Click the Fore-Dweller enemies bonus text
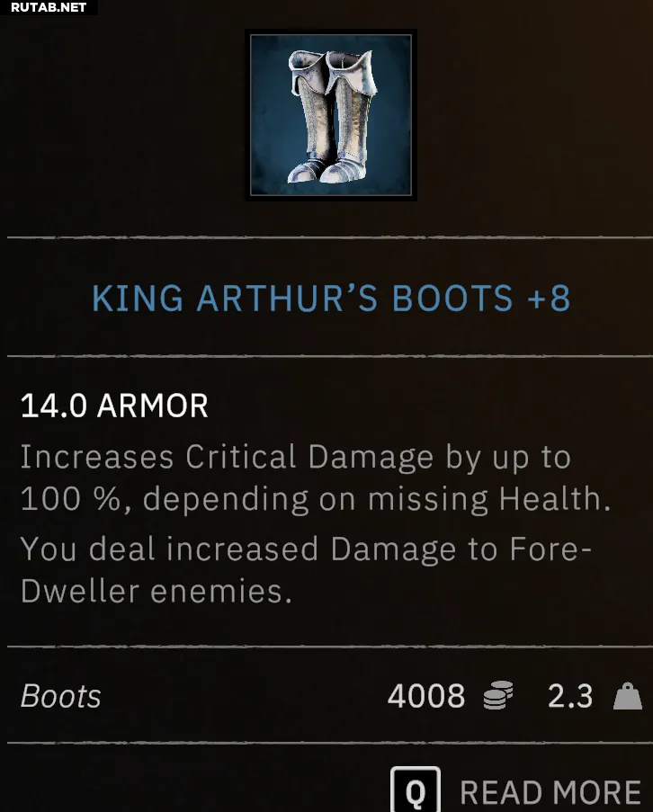Viewport: 653px width, 812px height. [x=306, y=570]
